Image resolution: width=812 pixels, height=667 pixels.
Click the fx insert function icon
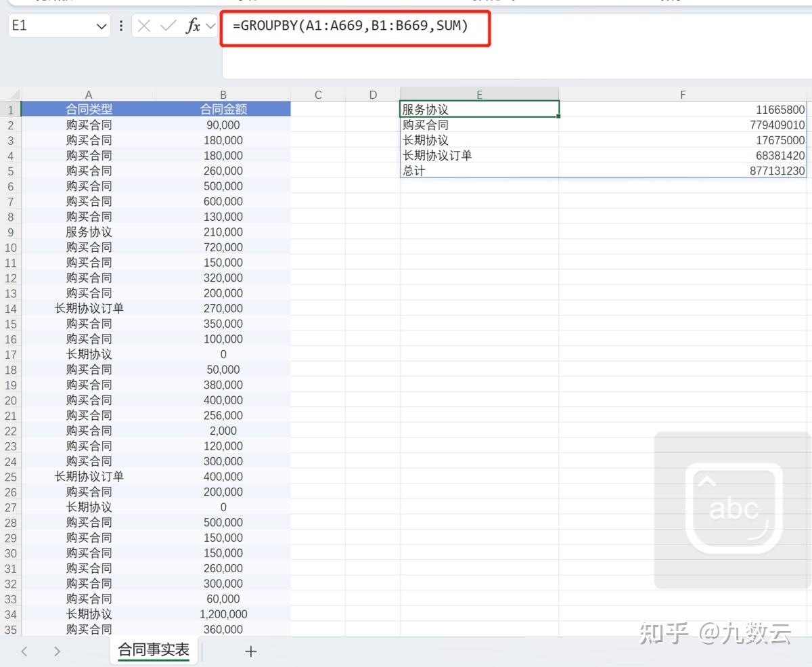click(x=192, y=26)
